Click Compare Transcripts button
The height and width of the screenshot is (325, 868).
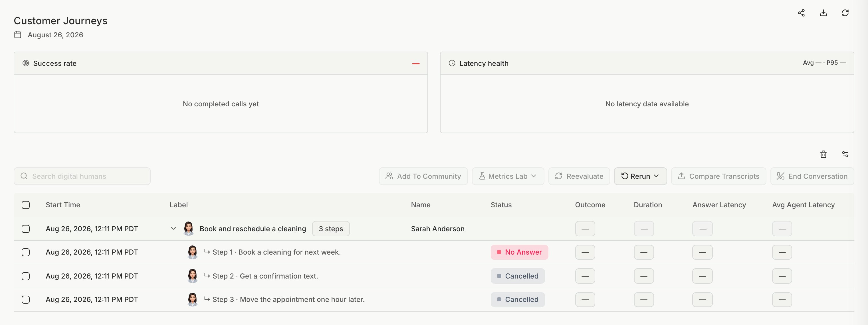718,176
